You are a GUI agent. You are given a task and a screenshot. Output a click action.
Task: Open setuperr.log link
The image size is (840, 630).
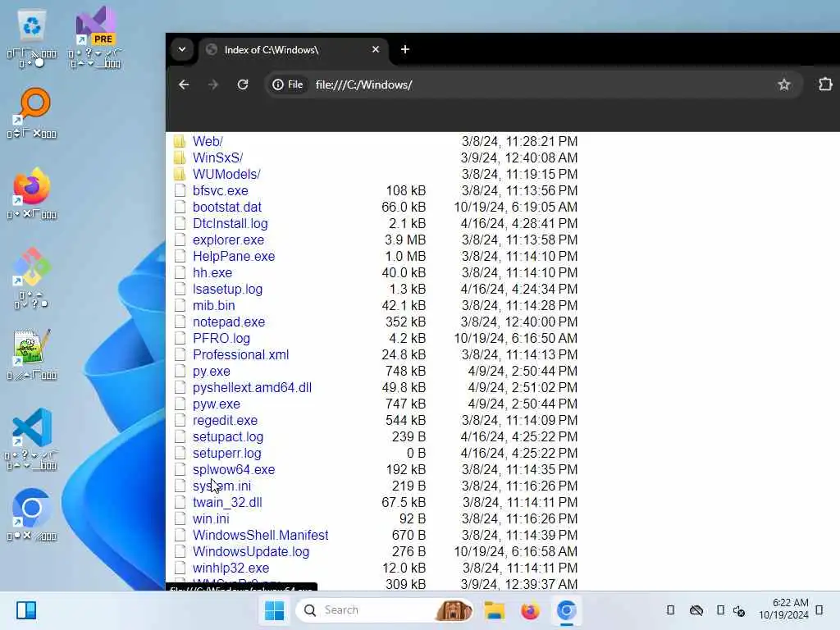(227, 453)
